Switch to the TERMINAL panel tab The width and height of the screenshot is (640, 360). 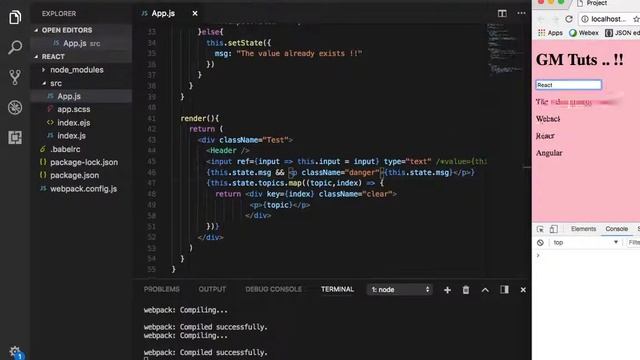(x=337, y=289)
